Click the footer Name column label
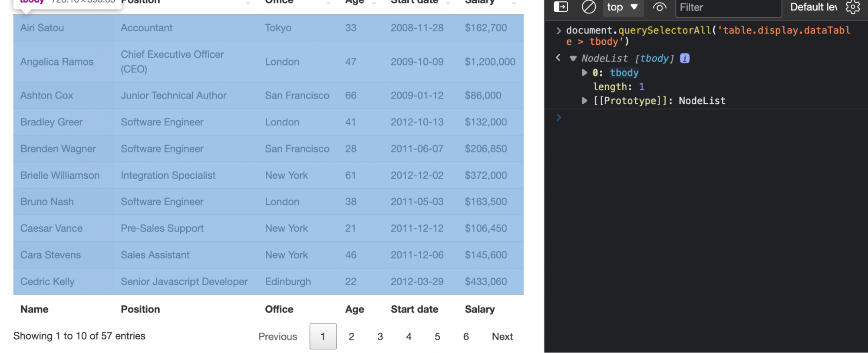Image resolution: width=868 pixels, height=353 pixels. [x=34, y=309]
